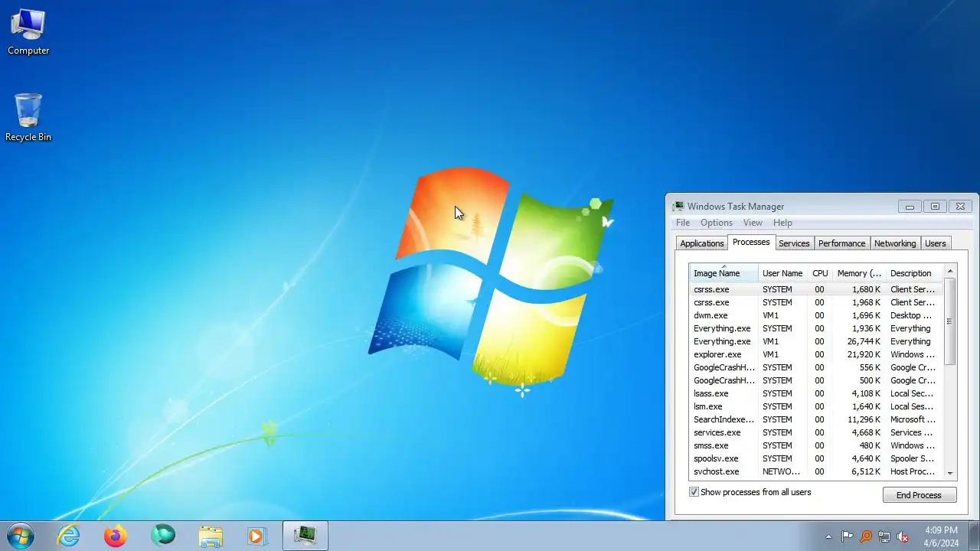Viewport: 980px width, 551px height.
Task: Select the lsm.exe process row
Action: 816,406
